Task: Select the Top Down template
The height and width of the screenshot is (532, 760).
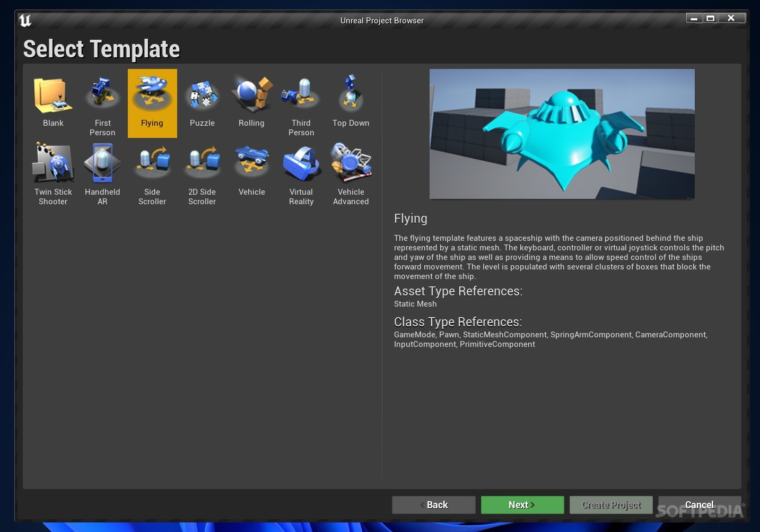Action: [x=351, y=103]
